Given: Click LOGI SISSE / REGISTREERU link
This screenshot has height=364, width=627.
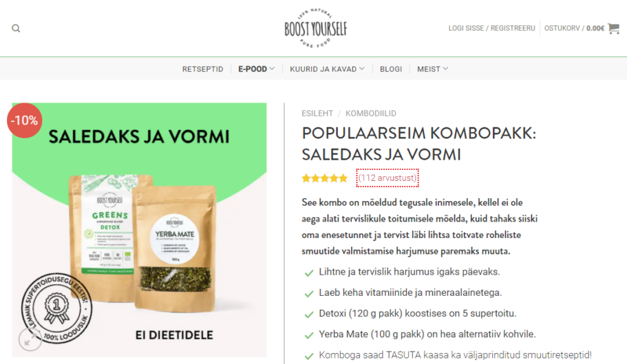Looking at the screenshot, I should tap(491, 28).
